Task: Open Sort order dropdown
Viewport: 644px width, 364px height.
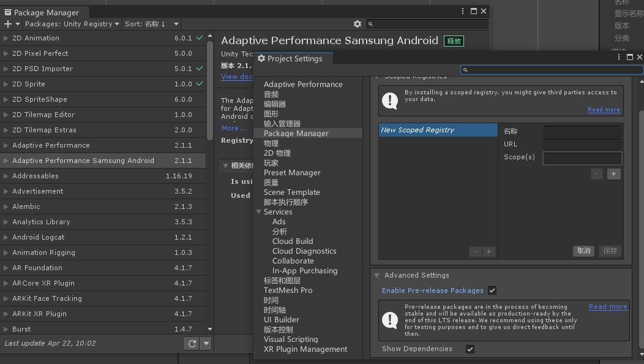Action: (152, 25)
